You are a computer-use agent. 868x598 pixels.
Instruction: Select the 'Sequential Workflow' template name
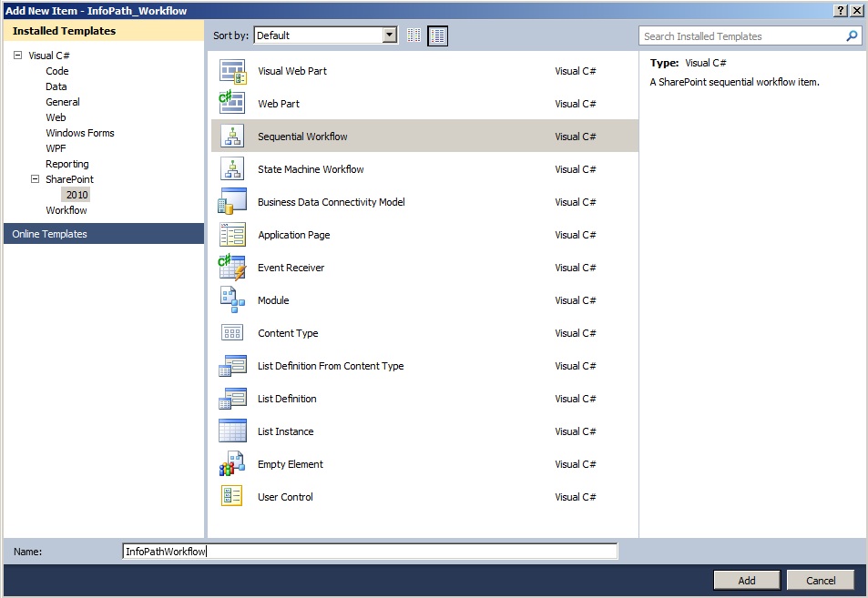[x=302, y=137]
